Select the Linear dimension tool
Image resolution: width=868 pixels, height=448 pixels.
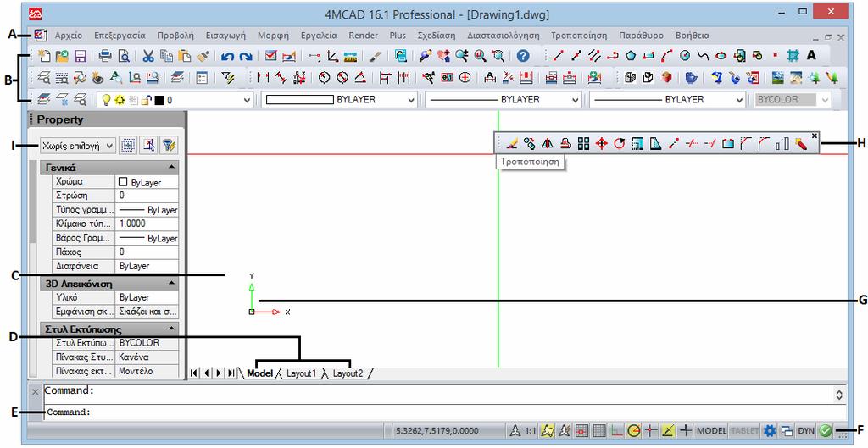tap(264, 78)
